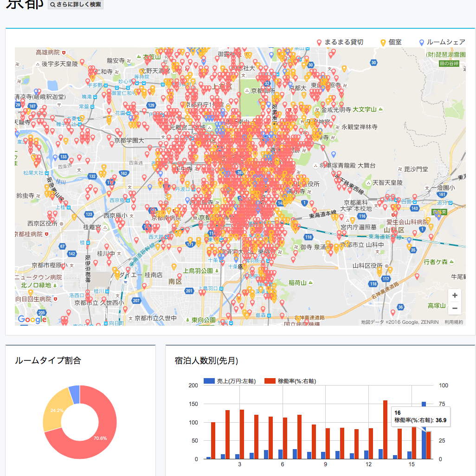
Task: Click the 高雄病院 hospital icon
Action: coord(64,52)
